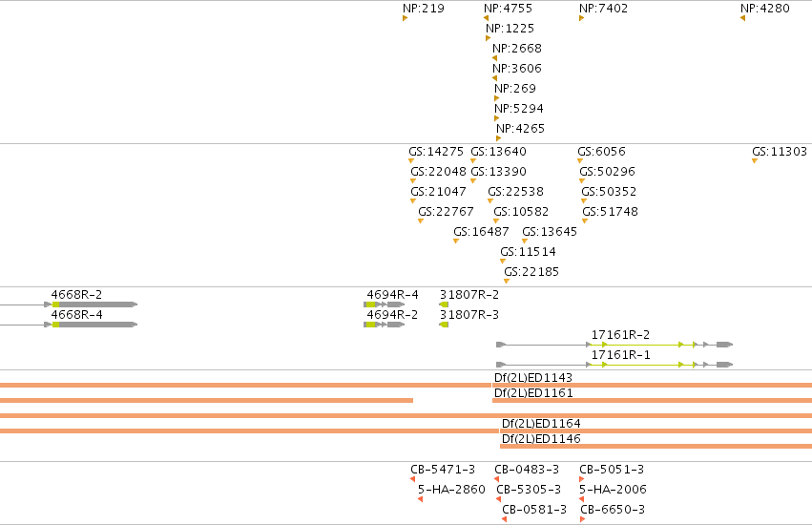Select the NP:269 marker arrow
The height and width of the screenshot is (525, 812).
496,98
